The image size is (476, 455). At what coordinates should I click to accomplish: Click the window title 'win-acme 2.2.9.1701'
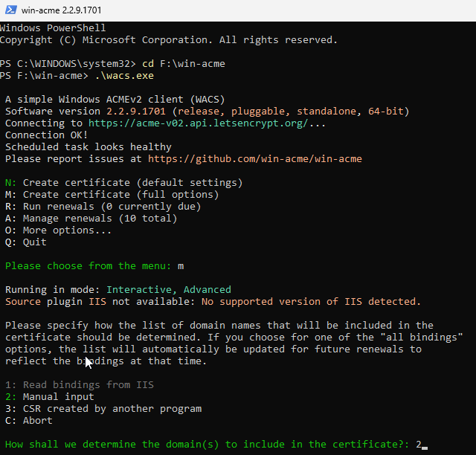61,10
